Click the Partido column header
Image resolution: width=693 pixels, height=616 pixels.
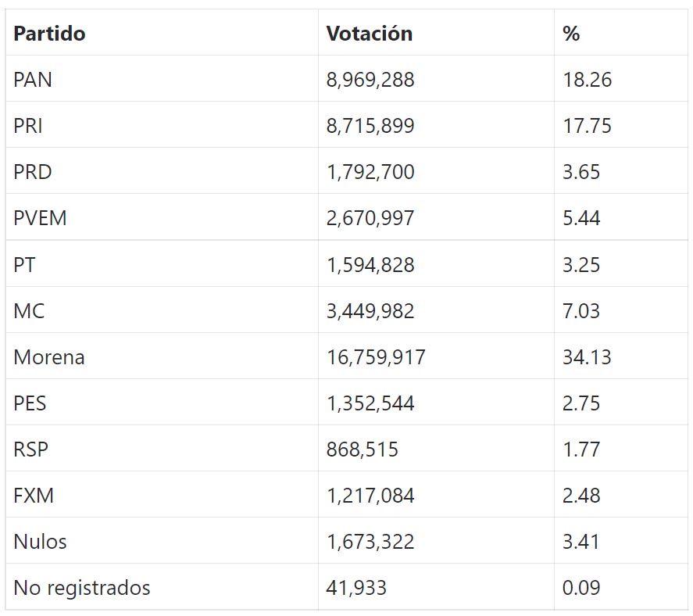click(x=49, y=34)
